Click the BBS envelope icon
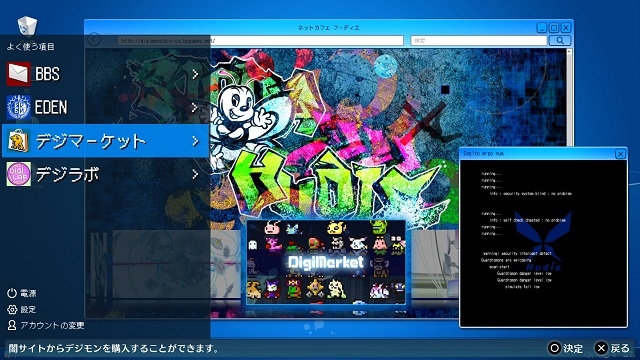Screen dimensions: 640x360 pos(18,74)
